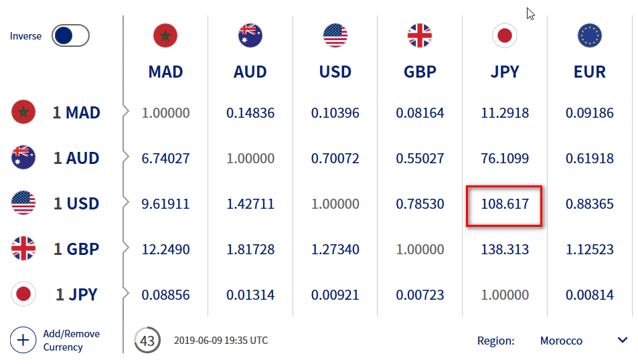Screen dimensions: 638x364
Task: Select the highlighted 108.617 USD to JPY rate
Action: (504, 204)
